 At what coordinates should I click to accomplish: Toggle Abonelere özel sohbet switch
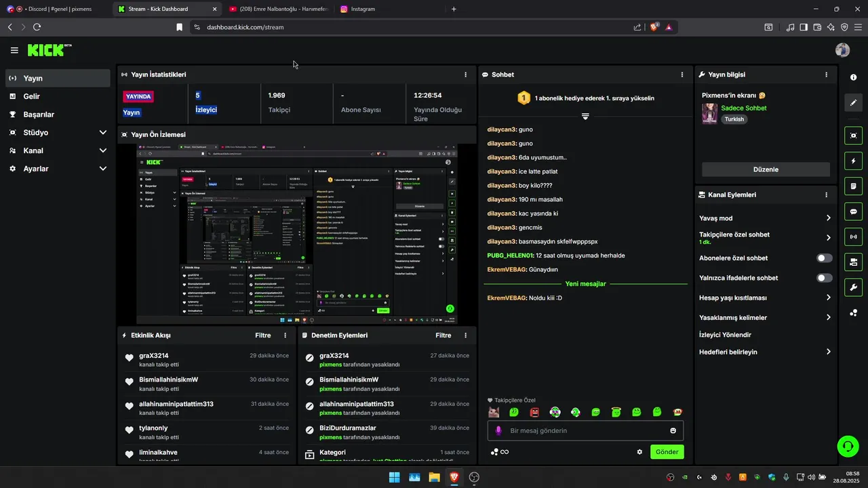point(824,258)
